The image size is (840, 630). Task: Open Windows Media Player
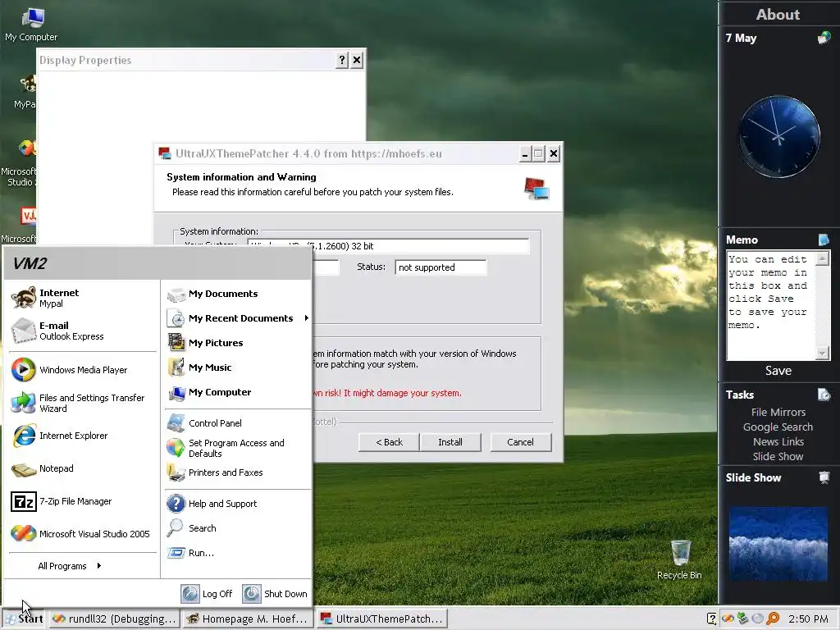[83, 370]
